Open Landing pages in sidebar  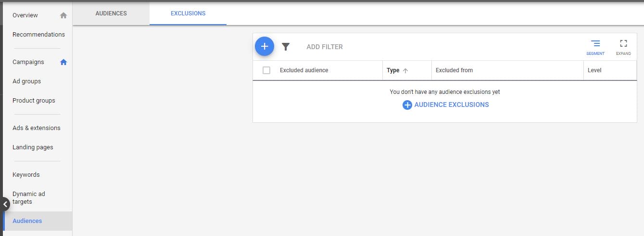point(33,147)
